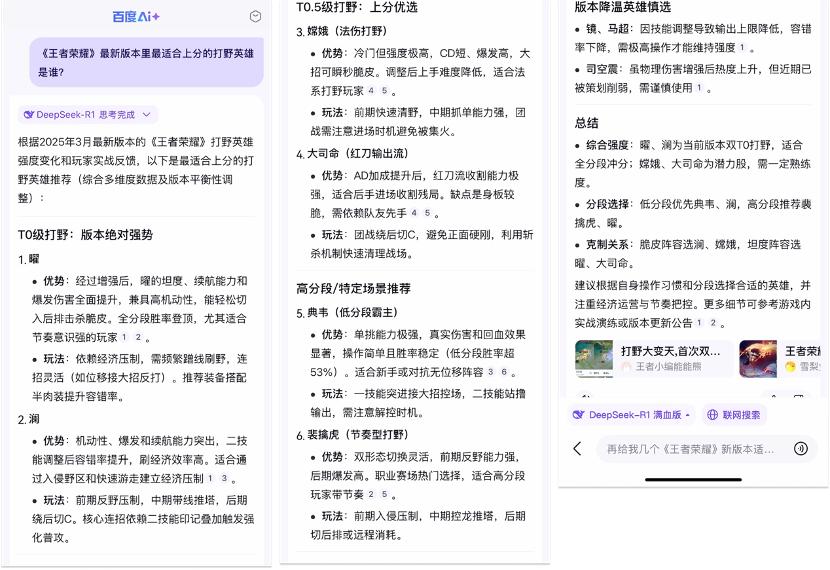Open the DeepSeek-R1 满血版 model dropdown

point(632,415)
